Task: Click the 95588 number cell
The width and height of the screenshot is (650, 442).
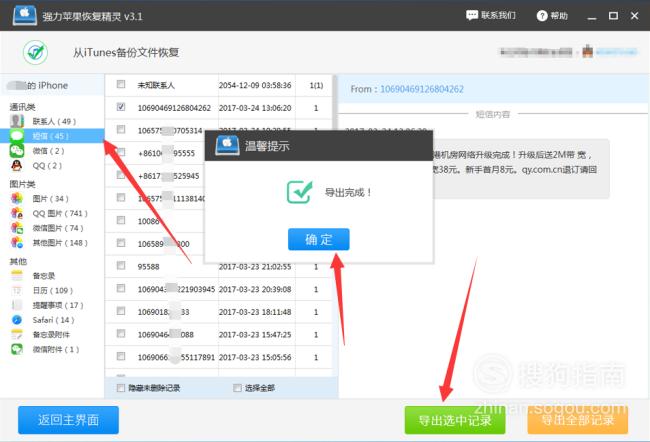Action: 148,267
